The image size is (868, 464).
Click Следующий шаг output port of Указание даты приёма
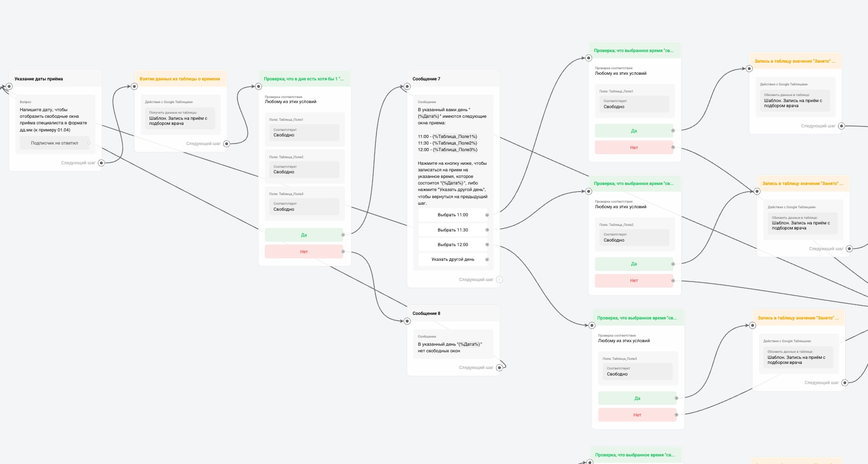[101, 163]
